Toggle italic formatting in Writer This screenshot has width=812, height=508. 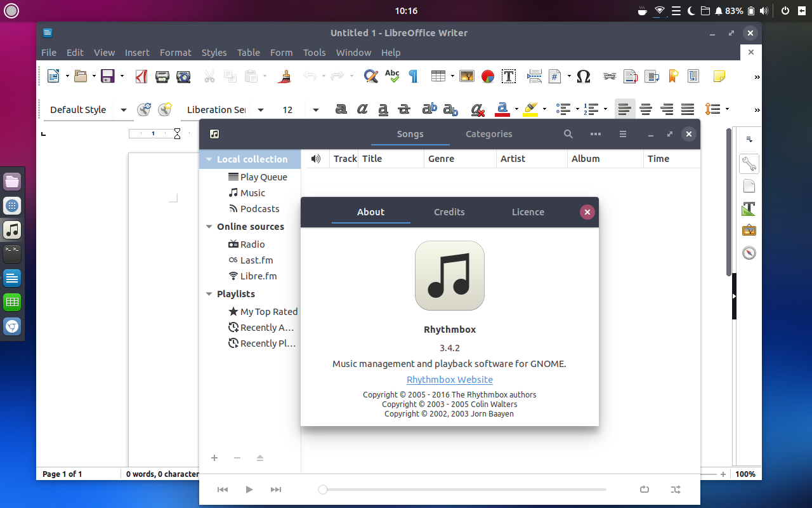click(x=362, y=109)
